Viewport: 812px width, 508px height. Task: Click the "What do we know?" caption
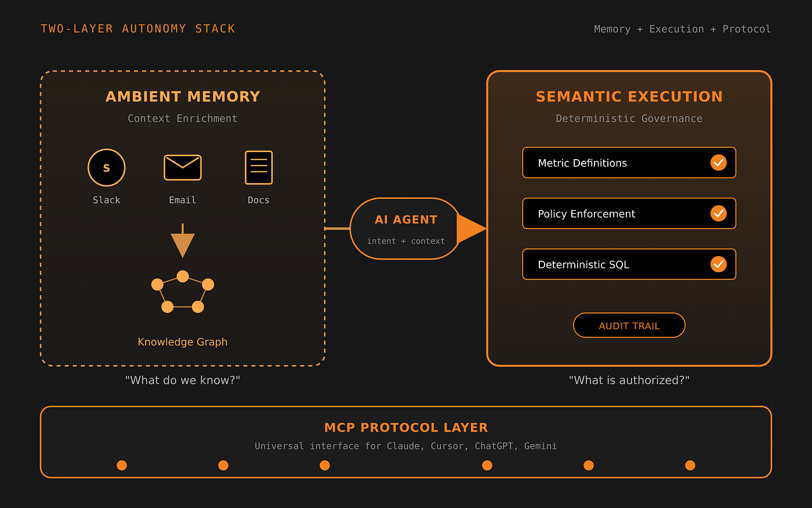(183, 380)
